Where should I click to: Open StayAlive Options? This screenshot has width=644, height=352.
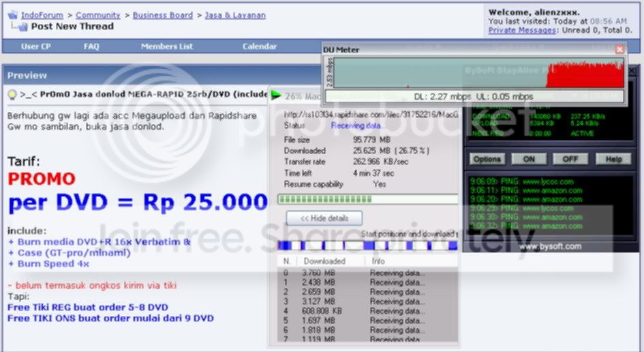(487, 159)
